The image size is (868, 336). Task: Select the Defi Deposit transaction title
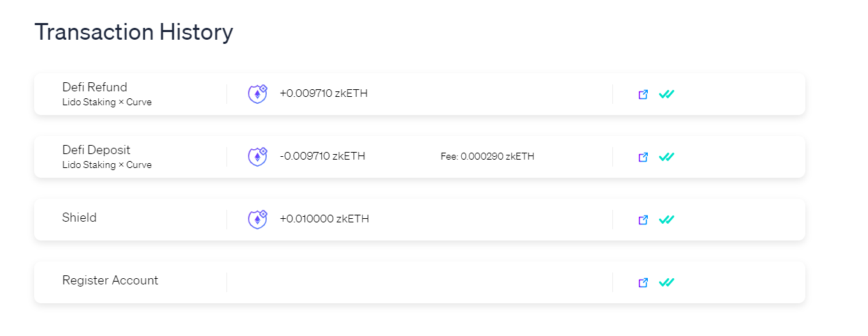click(x=96, y=150)
